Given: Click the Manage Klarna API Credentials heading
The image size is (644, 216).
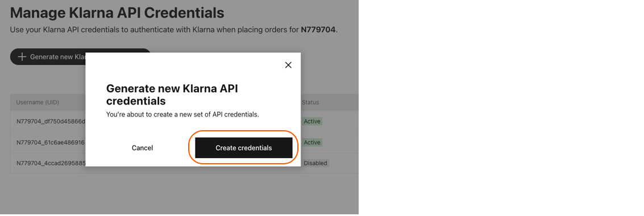Looking at the screenshot, I should click(x=117, y=13).
